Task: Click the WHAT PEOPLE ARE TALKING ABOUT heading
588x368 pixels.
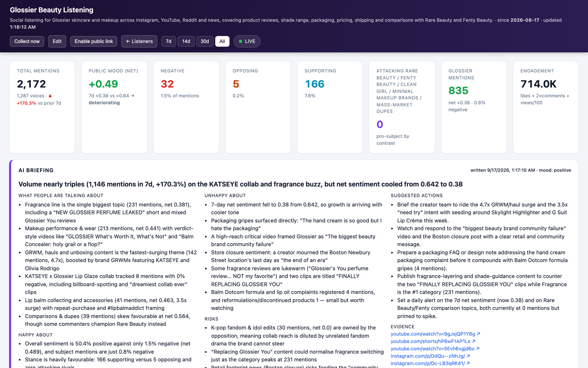Action: tap(61, 195)
